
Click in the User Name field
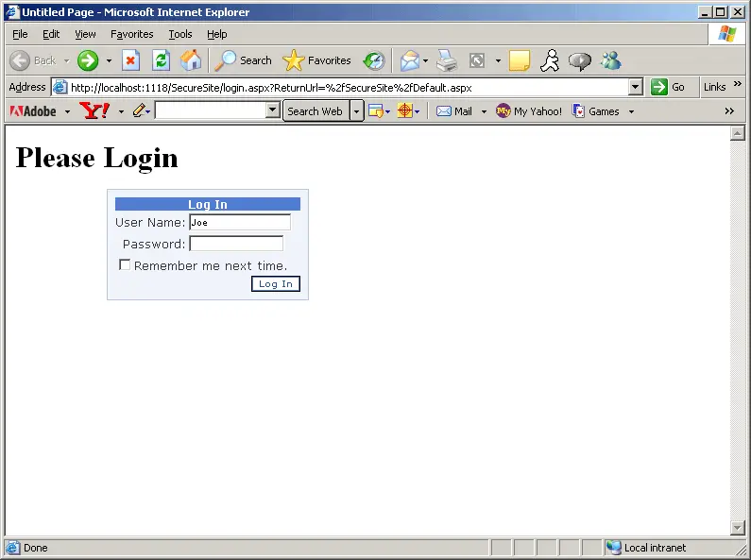(240, 222)
